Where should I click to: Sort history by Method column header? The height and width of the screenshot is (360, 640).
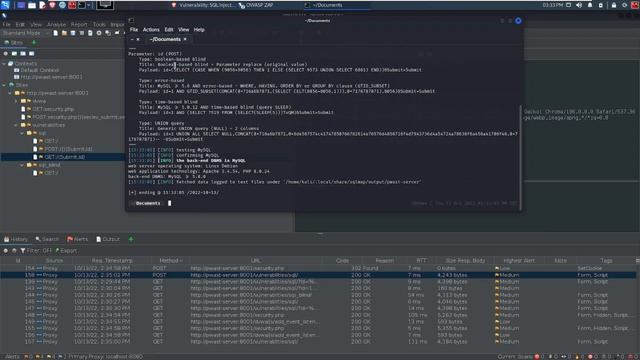coord(171,260)
